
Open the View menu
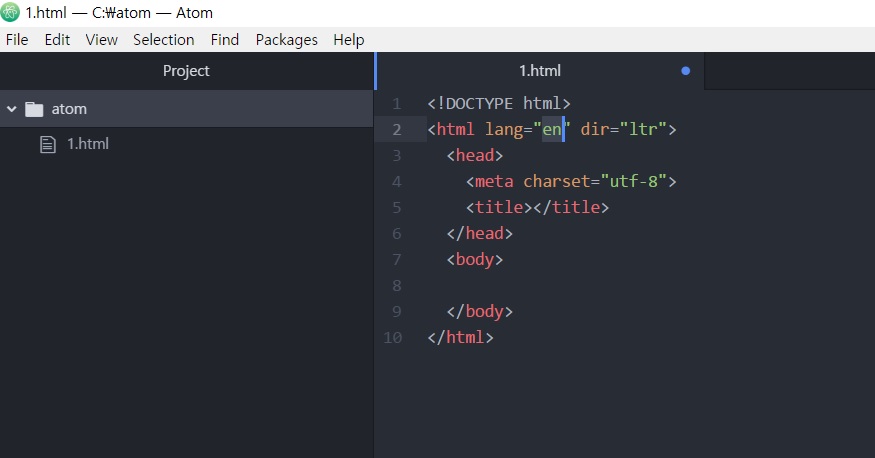click(102, 40)
